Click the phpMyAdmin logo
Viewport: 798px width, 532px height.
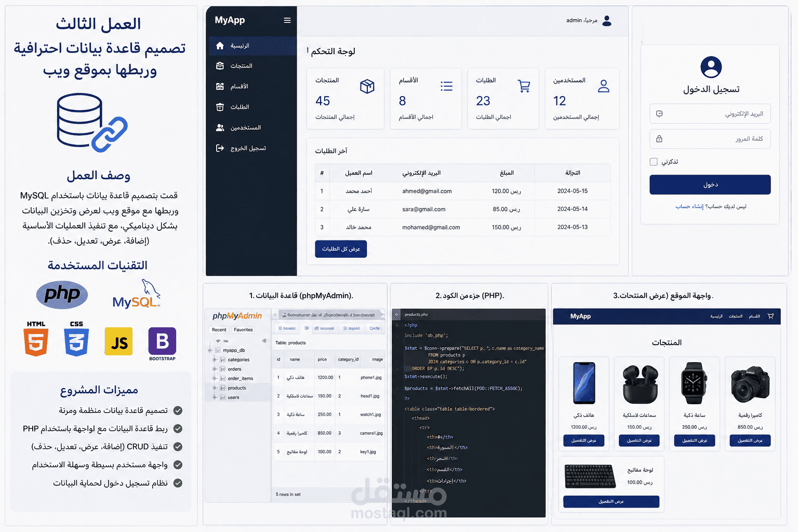click(x=237, y=316)
